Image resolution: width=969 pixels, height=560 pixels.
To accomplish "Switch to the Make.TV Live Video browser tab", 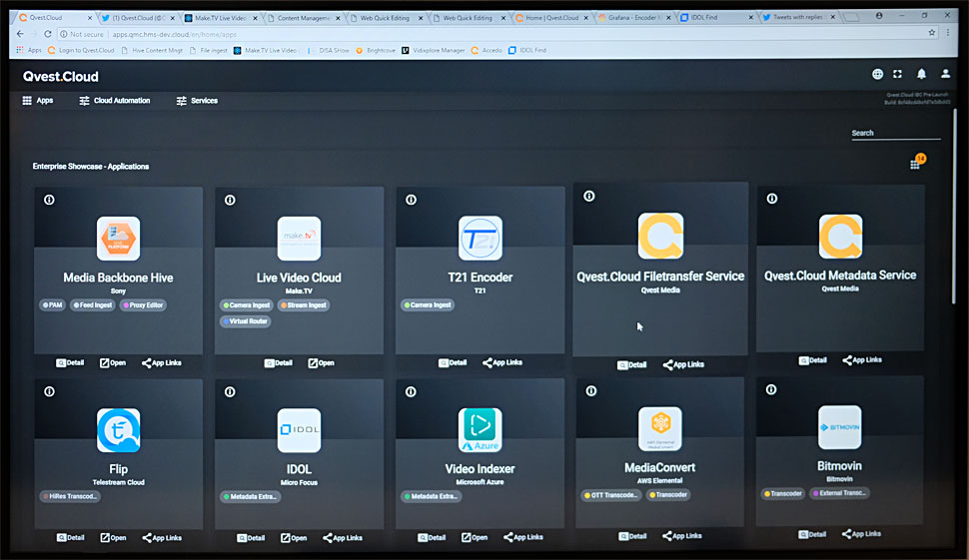I will click(221, 18).
